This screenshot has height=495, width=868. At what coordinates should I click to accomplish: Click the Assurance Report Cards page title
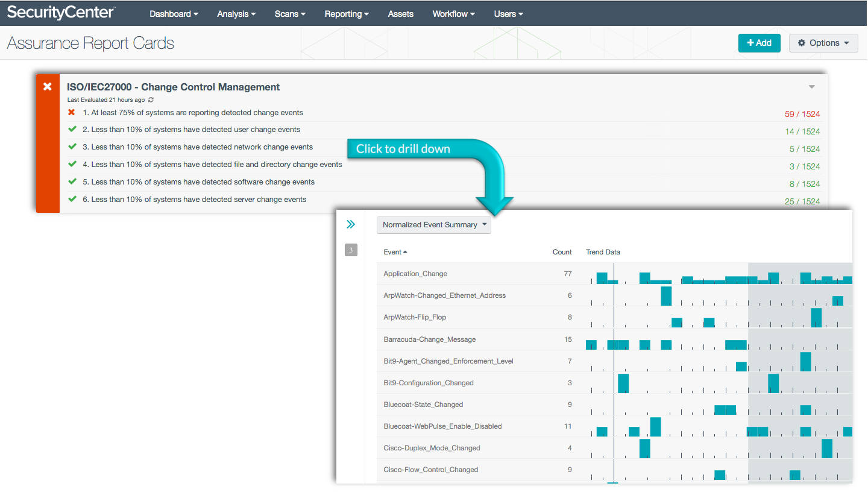(90, 43)
